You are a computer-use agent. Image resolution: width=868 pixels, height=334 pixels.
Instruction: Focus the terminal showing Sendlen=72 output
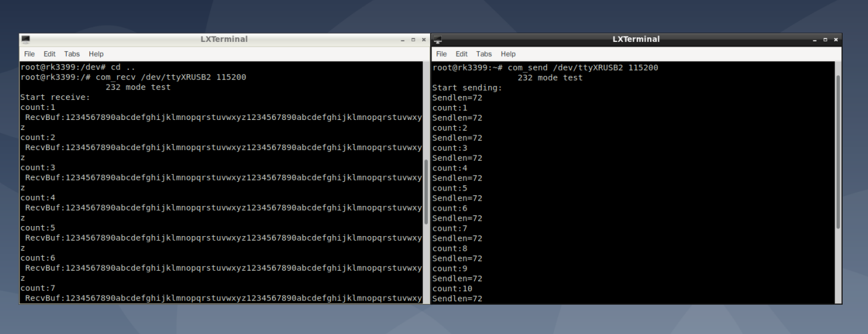[x=633, y=200]
